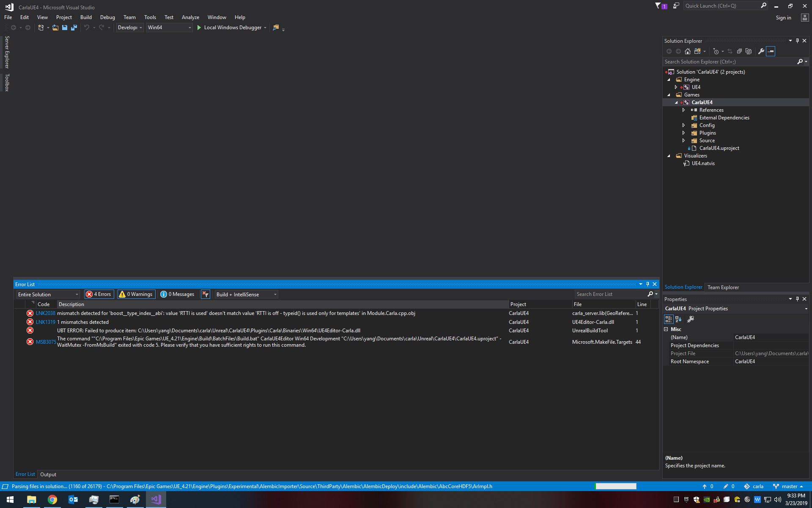
Task: Open the Debug menu
Action: pos(107,17)
